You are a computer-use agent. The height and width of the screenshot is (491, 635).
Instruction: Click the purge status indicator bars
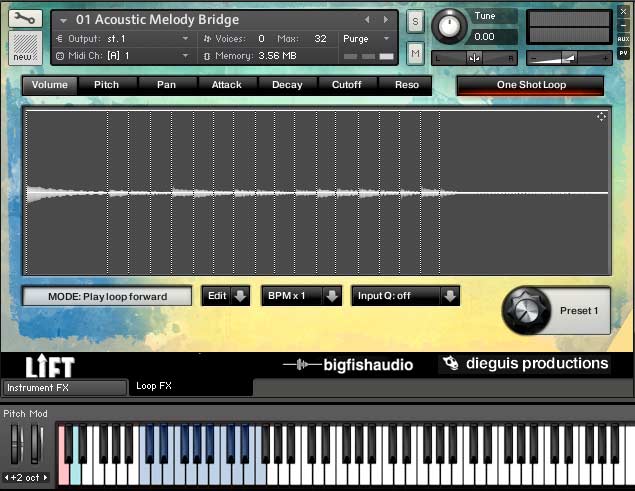369,56
